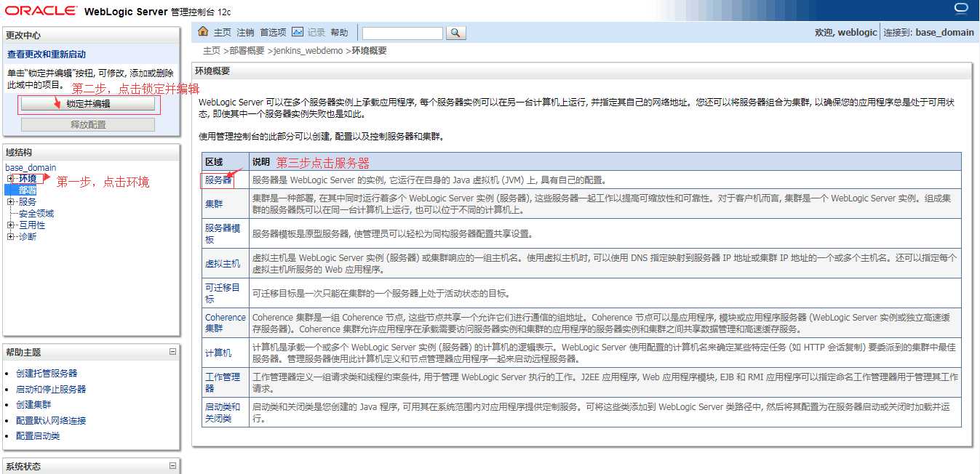Open the 服务器模板 link
This screenshot has width=980, height=474.
point(222,233)
